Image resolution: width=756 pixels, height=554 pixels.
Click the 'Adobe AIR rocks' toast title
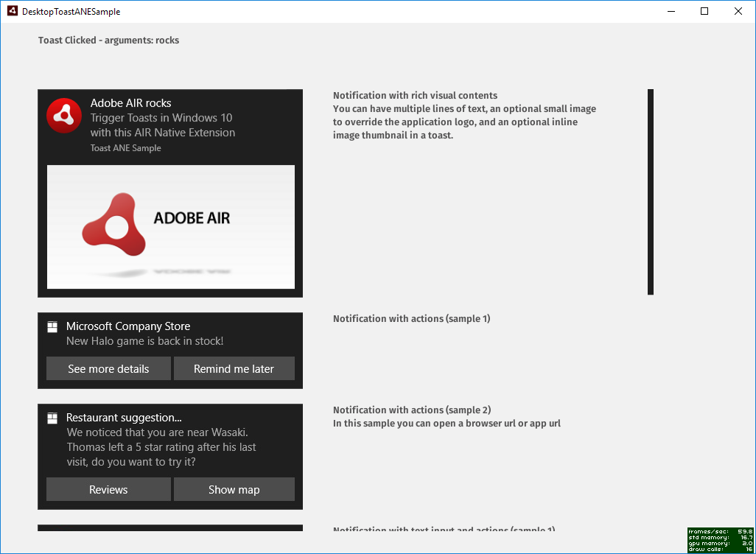130,102
